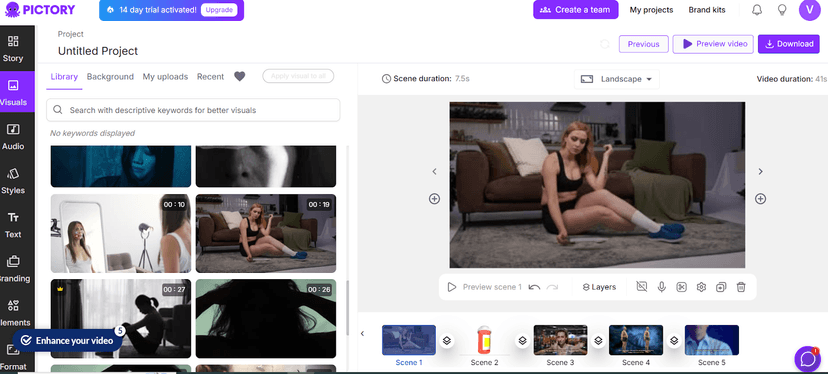Click Create a team button
The width and height of the screenshot is (828, 374).
point(576,10)
